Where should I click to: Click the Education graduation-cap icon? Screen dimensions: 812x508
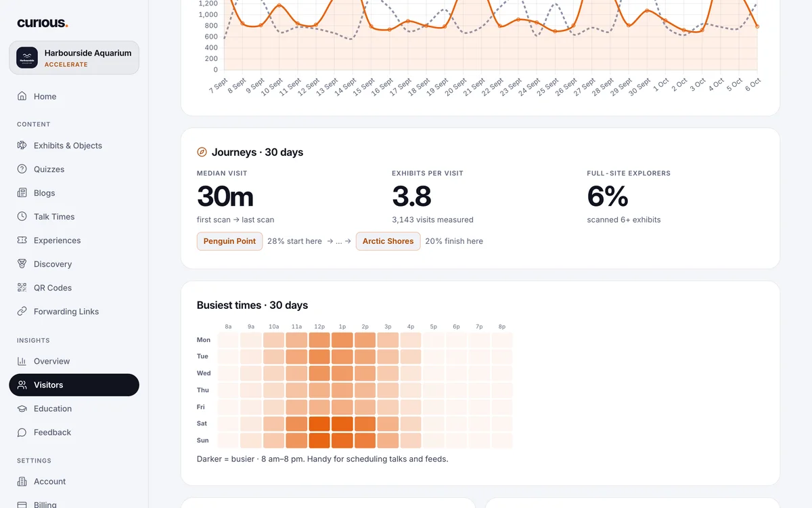[x=22, y=408]
